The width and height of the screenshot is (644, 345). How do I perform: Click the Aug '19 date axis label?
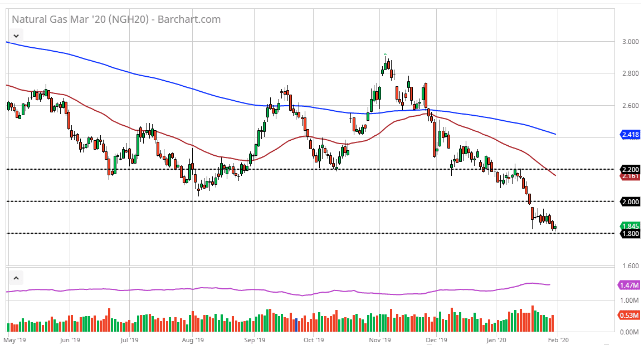coord(193,340)
